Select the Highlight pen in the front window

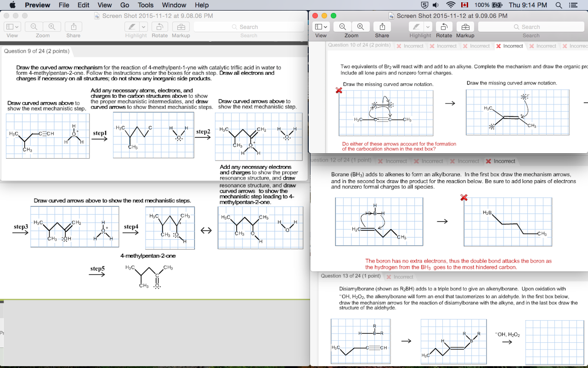pos(417,27)
